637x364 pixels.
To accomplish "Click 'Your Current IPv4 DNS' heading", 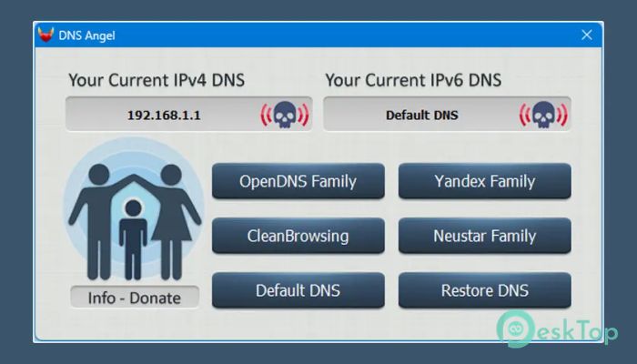I will click(x=157, y=80).
